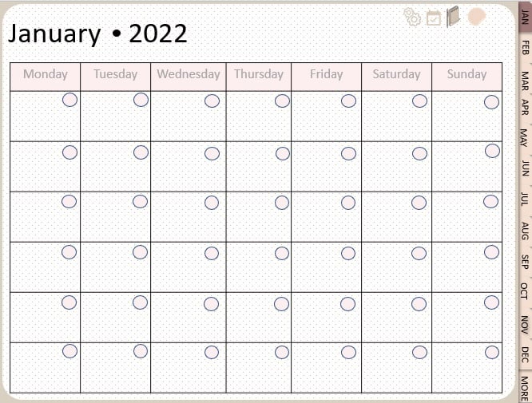Viewport: 532px width, 403px height.
Task: Open the notebook cover icon
Action: point(453,17)
